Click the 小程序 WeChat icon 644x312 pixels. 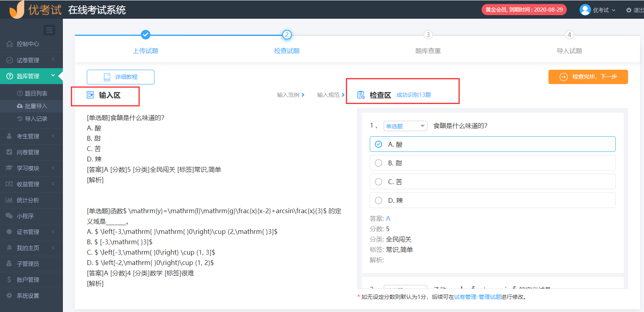[x=9, y=216]
